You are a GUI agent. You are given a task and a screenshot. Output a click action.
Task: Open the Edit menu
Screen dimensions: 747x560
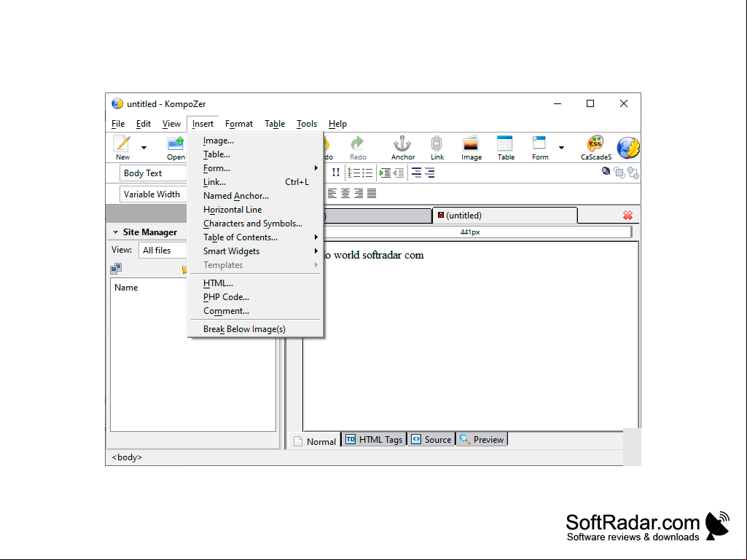(x=144, y=124)
